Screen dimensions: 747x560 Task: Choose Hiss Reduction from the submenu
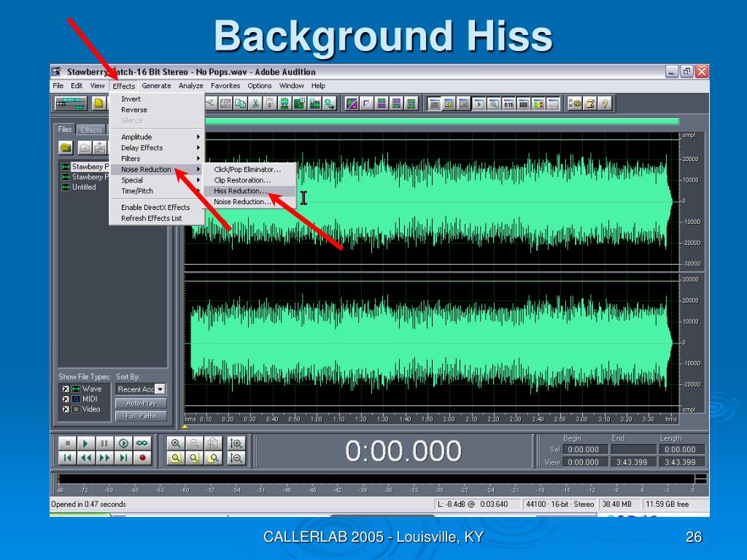point(249,191)
